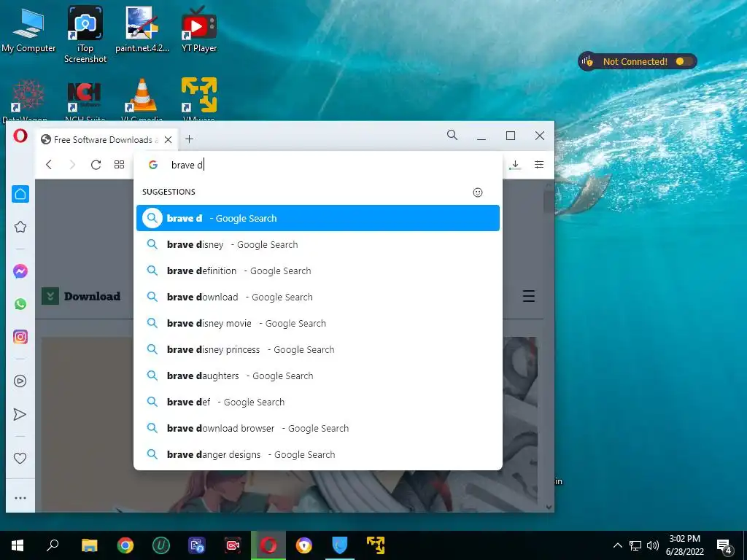Add a new tab with plus button
This screenshot has width=747, height=560.
click(189, 139)
